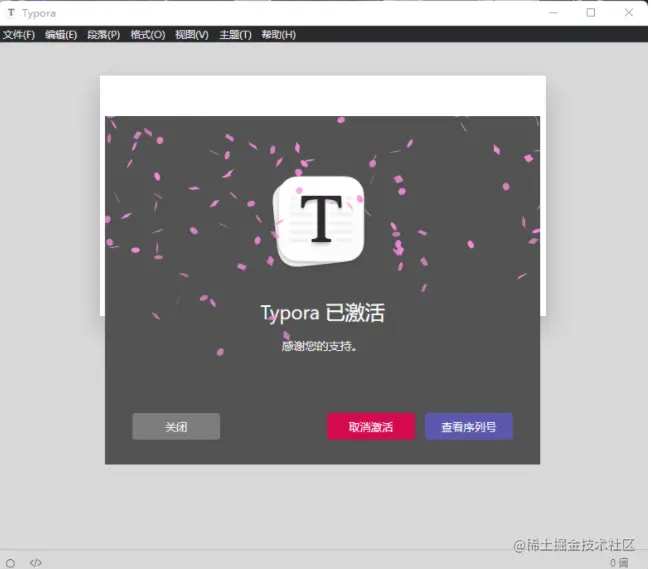Open the 段落(P) menu
Image resolution: width=651 pixels, height=569 pixels.
[103, 34]
